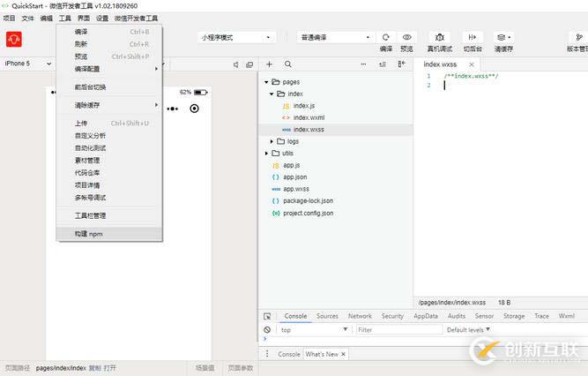Open the 界面 menu in menu bar
Screen dimensions: 588x376
tap(84, 18)
